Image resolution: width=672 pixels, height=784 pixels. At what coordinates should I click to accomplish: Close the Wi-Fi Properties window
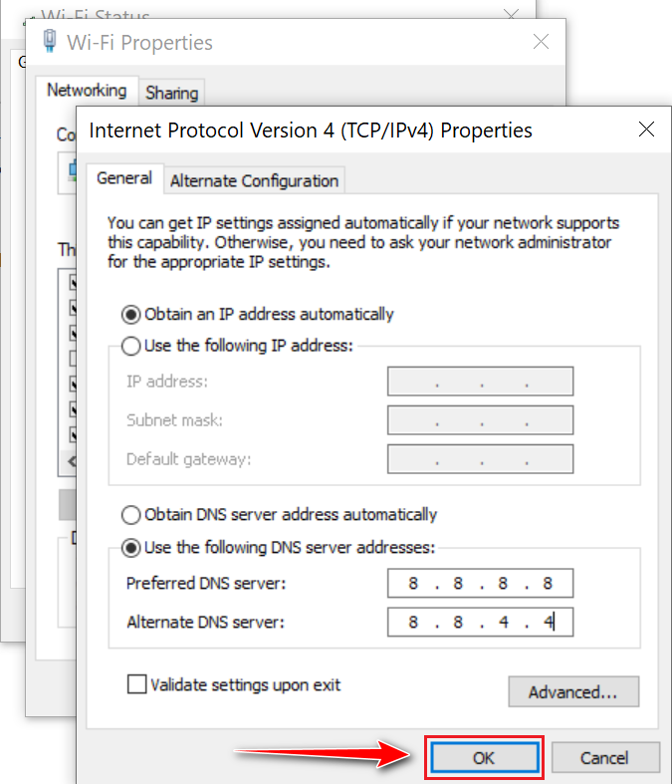(542, 42)
